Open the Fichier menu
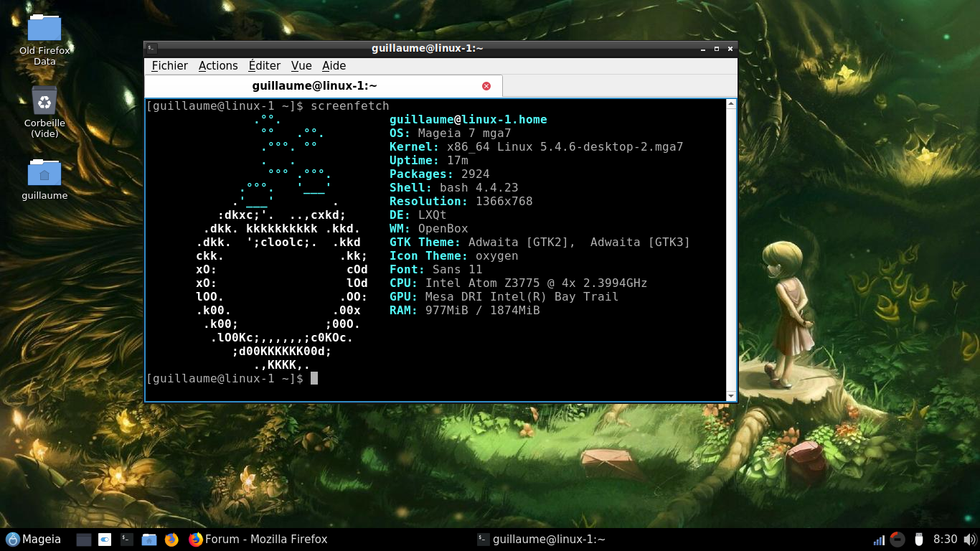The width and height of the screenshot is (980, 551). pyautogui.click(x=170, y=66)
